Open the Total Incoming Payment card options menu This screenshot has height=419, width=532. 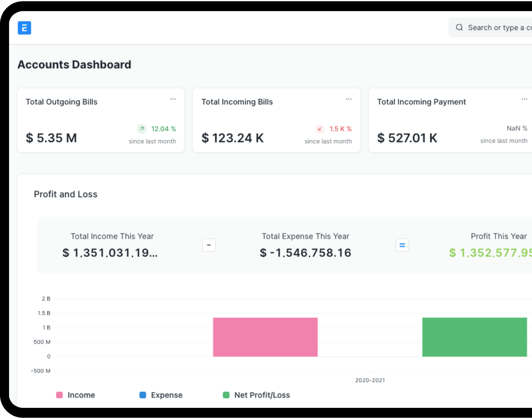click(524, 99)
